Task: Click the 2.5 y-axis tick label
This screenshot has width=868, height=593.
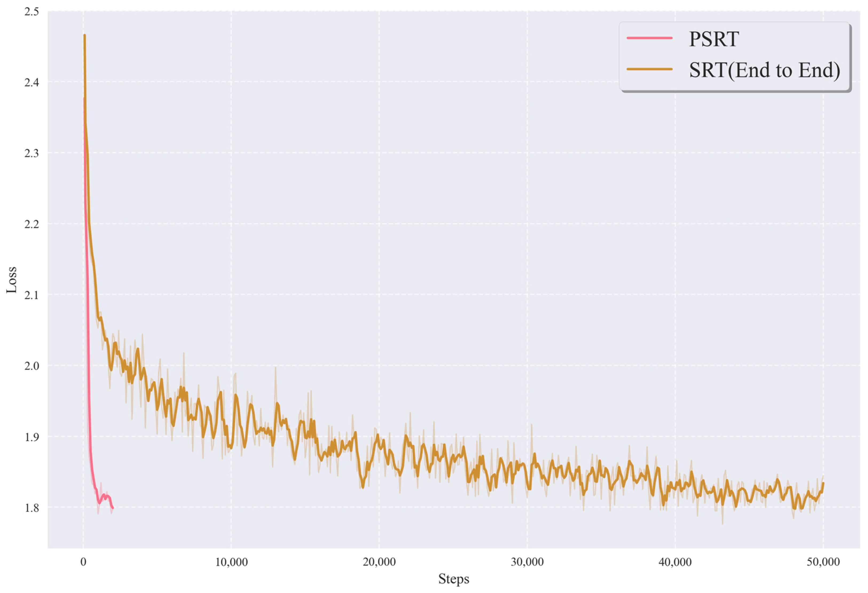Action: (32, 11)
